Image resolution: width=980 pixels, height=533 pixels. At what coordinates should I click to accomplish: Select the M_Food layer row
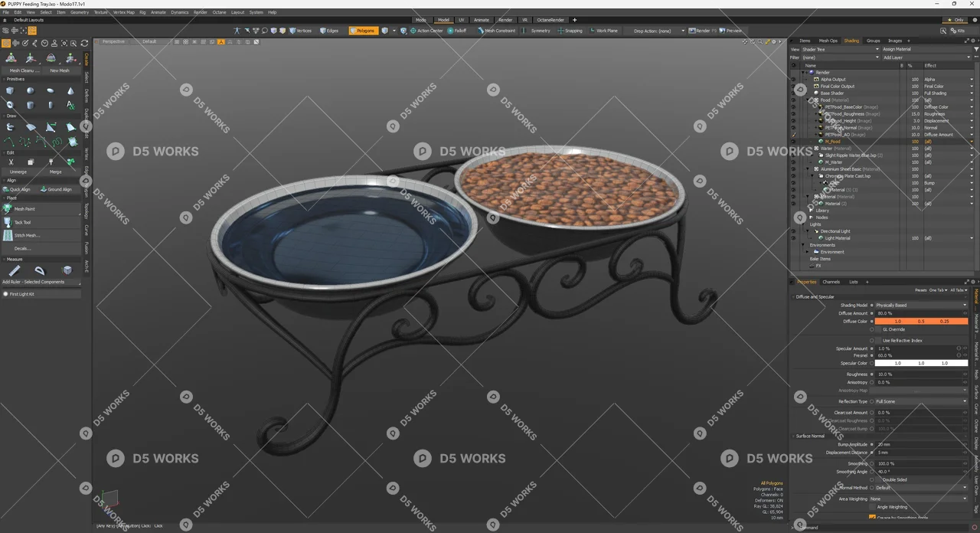point(880,142)
